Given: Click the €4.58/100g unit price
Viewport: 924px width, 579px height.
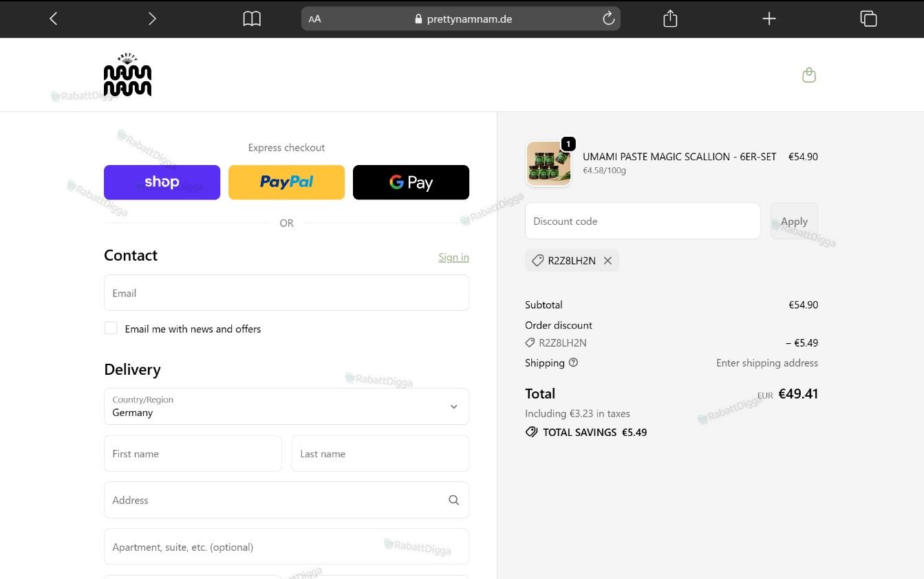Looking at the screenshot, I should 604,170.
